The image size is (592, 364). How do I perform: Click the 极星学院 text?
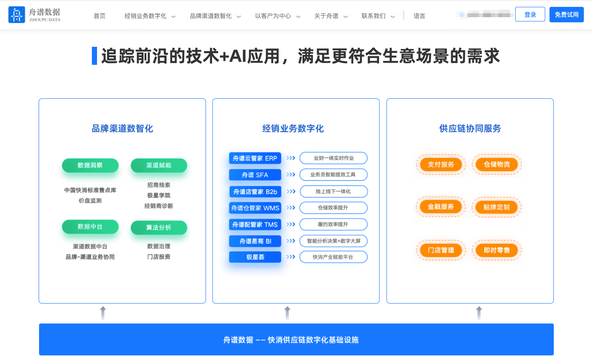tap(159, 195)
